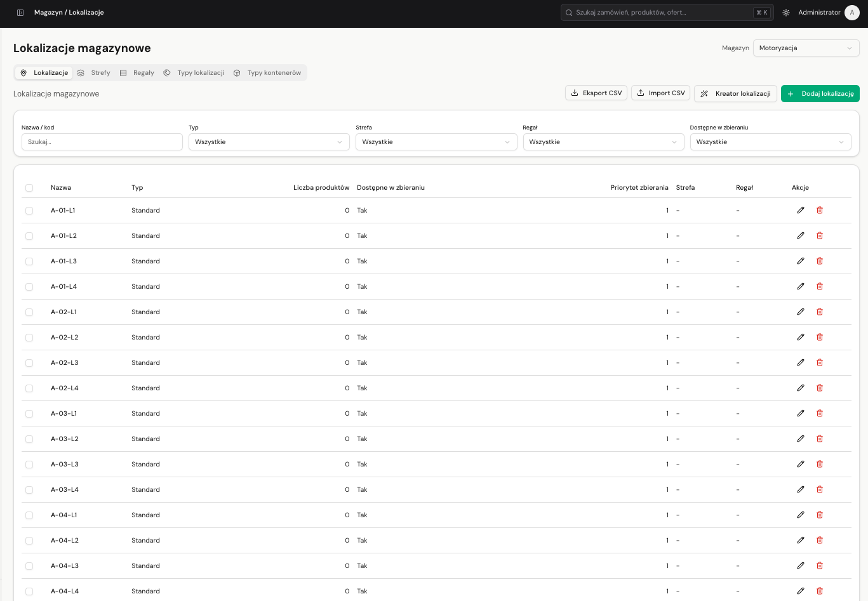Select row A-02-L4 checkbox
Screen dimensions: 868x601
click(29, 388)
